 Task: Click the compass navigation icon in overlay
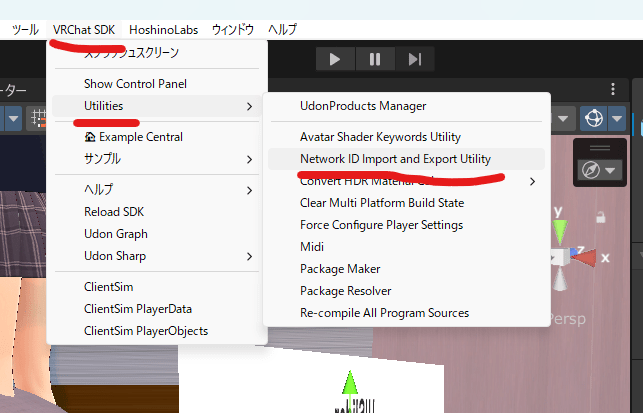coord(591,170)
